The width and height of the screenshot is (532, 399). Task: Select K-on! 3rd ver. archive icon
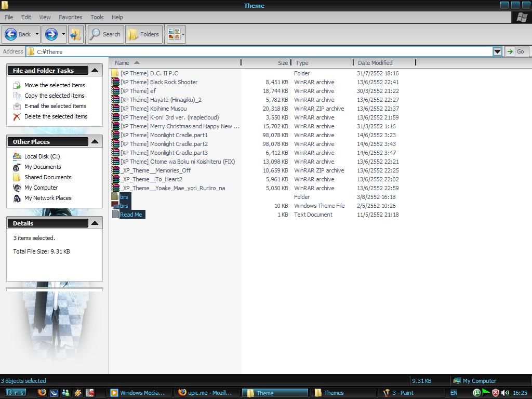click(x=115, y=117)
